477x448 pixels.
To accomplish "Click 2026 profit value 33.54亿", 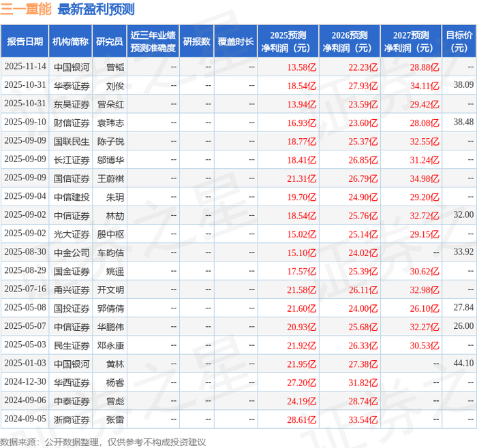I will (363, 419).
